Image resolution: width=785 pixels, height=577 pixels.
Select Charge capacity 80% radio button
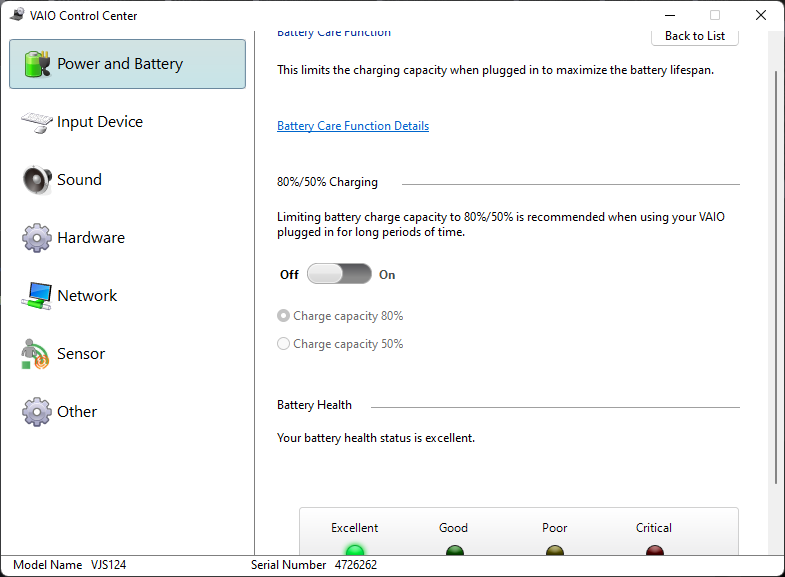[x=283, y=316]
